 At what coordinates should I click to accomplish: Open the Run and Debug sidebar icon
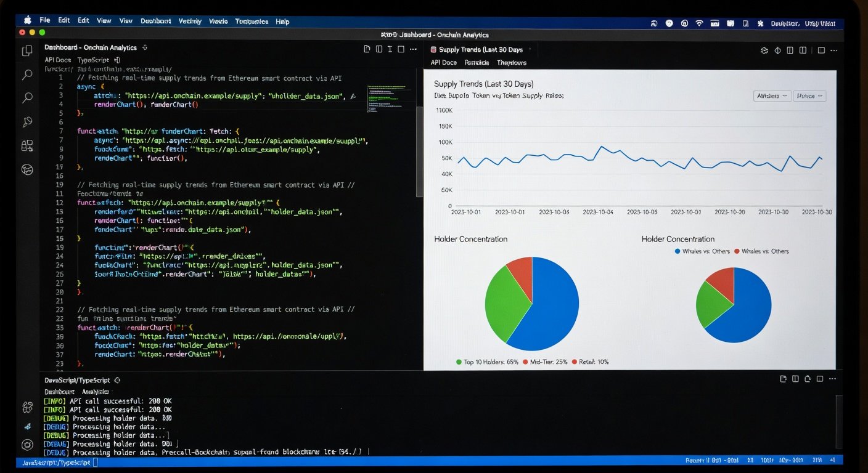(x=27, y=122)
